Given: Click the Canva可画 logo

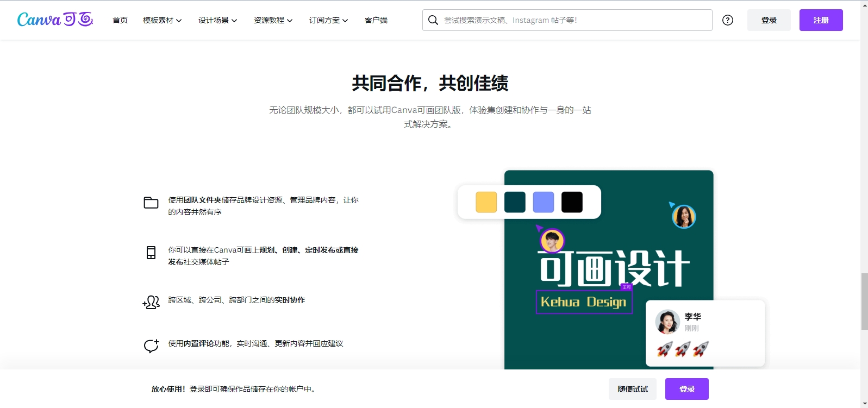Looking at the screenshot, I should (55, 20).
